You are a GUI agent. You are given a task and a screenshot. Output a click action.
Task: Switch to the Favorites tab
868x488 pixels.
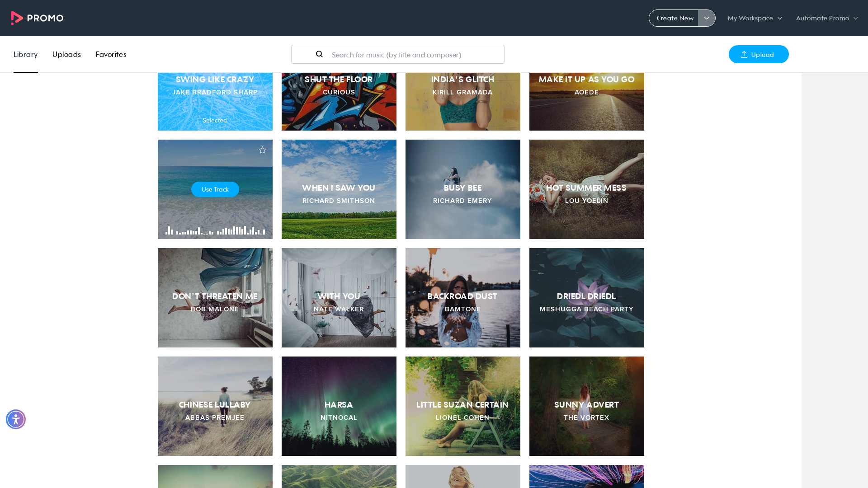click(x=111, y=54)
